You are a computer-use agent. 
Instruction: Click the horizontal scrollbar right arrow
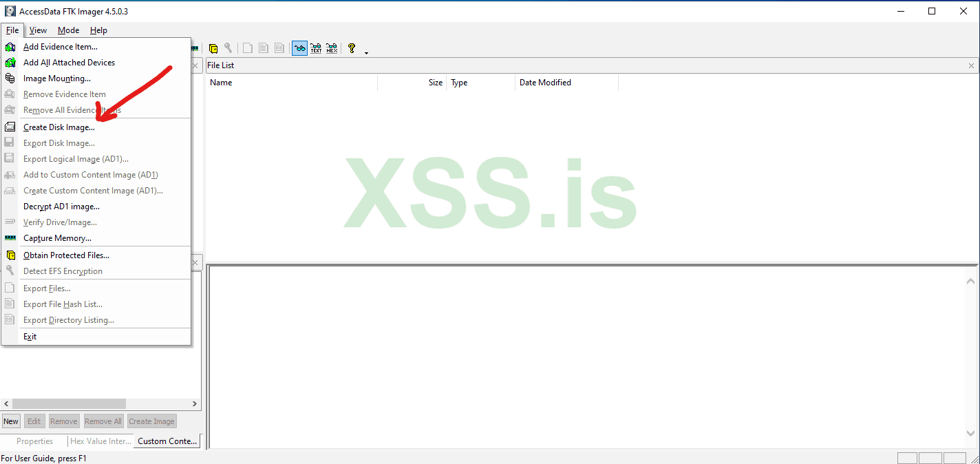(195, 403)
